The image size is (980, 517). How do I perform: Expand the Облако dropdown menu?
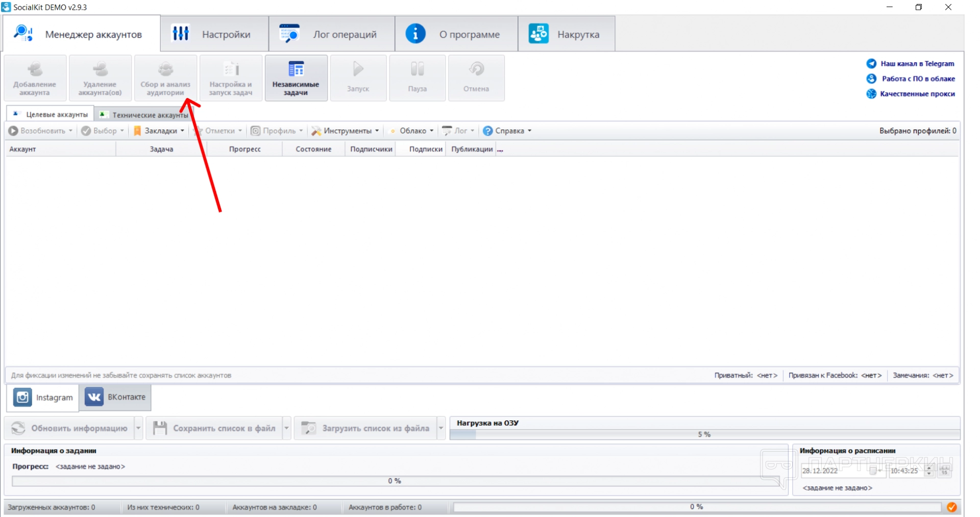click(x=412, y=131)
